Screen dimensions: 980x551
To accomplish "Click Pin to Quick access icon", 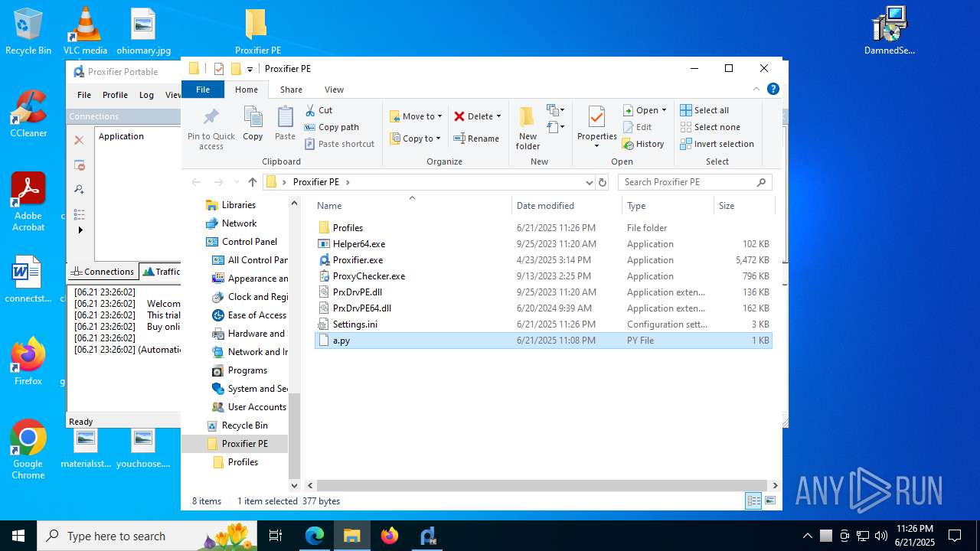I will (211, 128).
